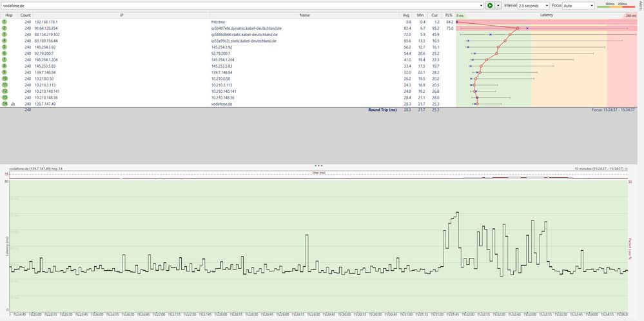
Task: Select the hop 1 green circle icon
Action: pos(5,21)
